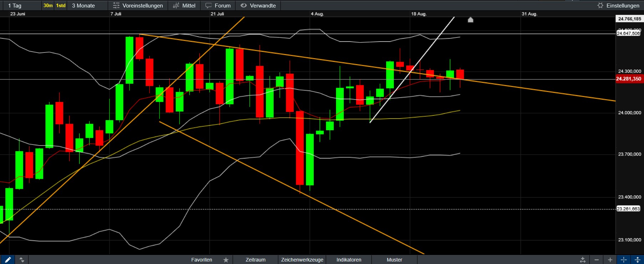Click the zoom in plus icon

click(x=610, y=260)
